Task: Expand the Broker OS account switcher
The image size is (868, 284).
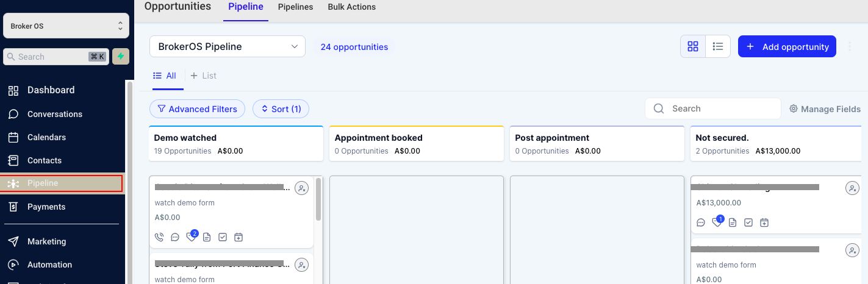Action: [66, 26]
